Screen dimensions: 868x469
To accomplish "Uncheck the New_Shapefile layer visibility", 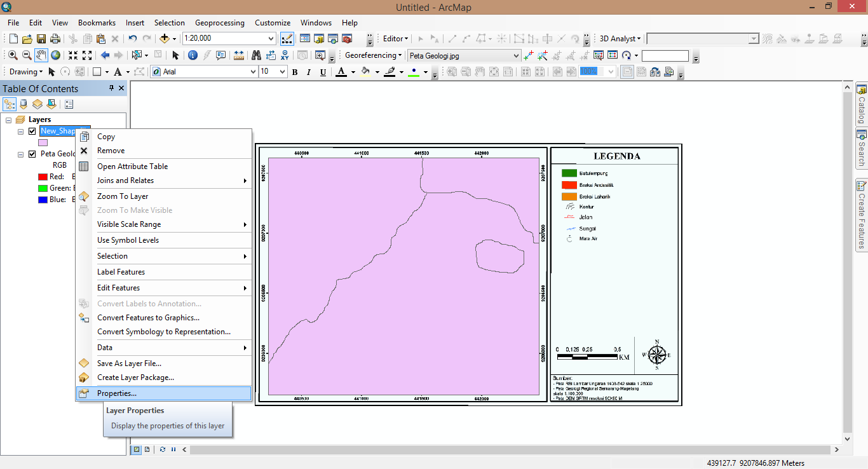I will 31,131.
